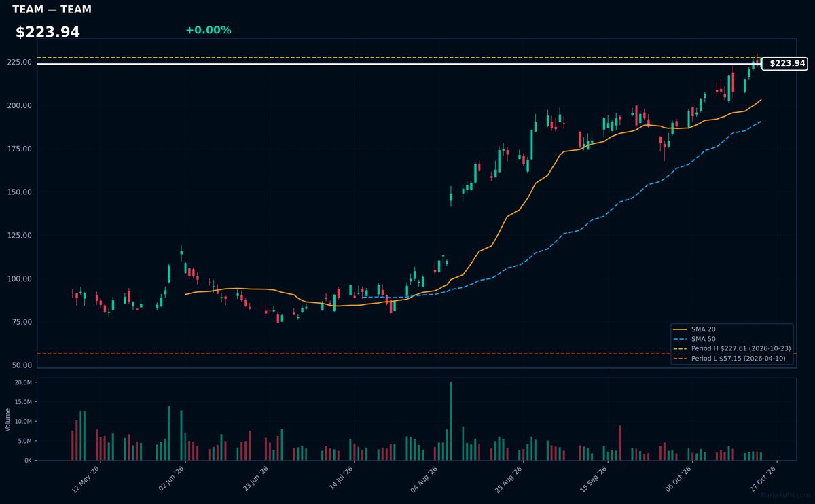
Task: Click the 225.00 price axis label
Action: pos(20,62)
